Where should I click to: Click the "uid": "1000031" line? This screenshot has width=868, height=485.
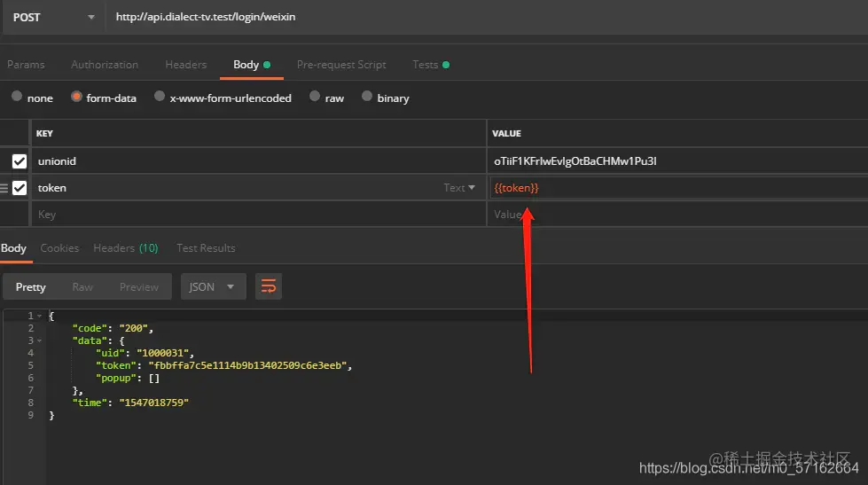pyautogui.click(x=145, y=353)
